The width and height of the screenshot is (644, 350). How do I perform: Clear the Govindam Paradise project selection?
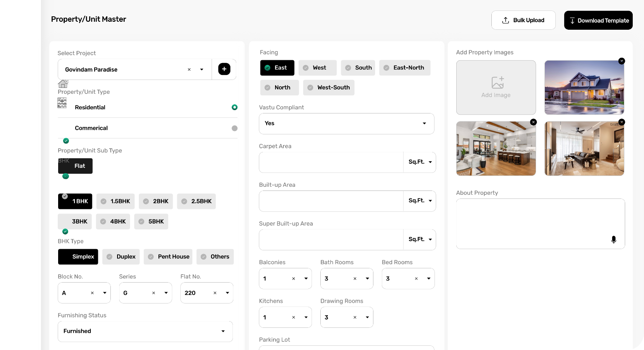189,69
